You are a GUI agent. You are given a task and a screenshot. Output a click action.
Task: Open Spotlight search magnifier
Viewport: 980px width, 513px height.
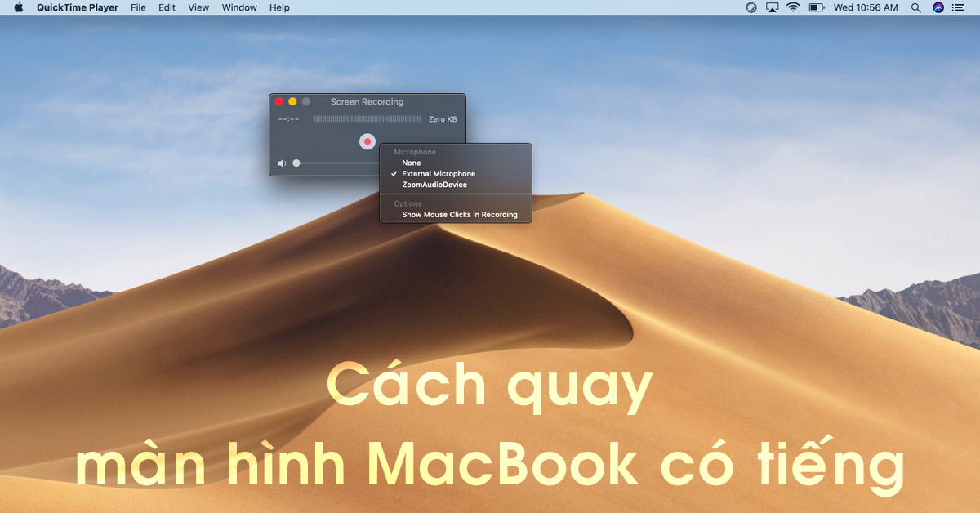point(916,7)
